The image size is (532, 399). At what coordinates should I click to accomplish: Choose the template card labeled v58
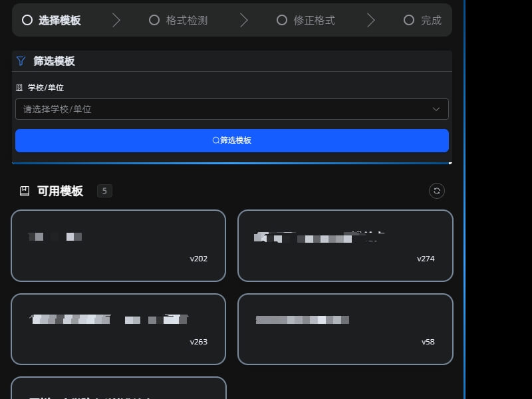[345, 329]
